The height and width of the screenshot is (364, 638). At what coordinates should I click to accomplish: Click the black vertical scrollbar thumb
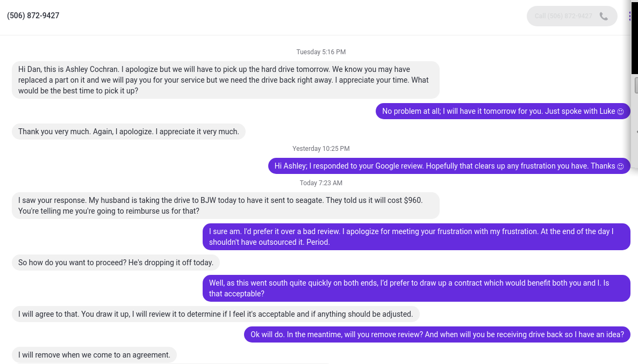[634, 38]
